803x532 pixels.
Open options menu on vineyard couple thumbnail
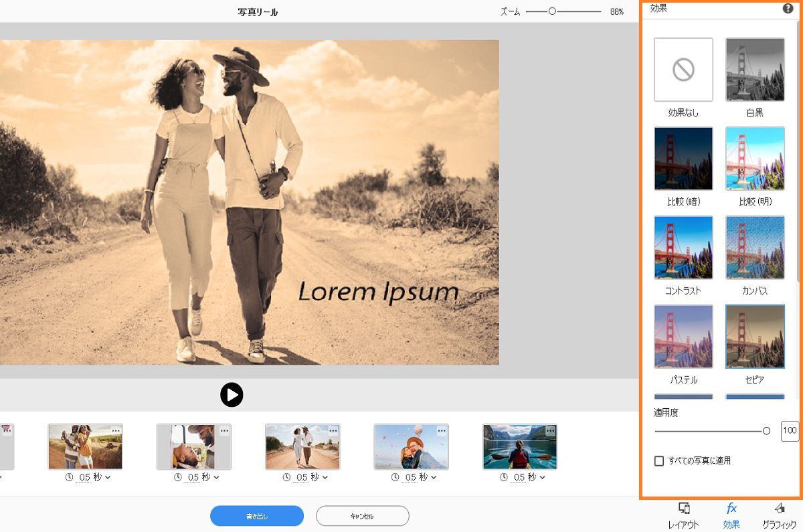[x=116, y=431]
